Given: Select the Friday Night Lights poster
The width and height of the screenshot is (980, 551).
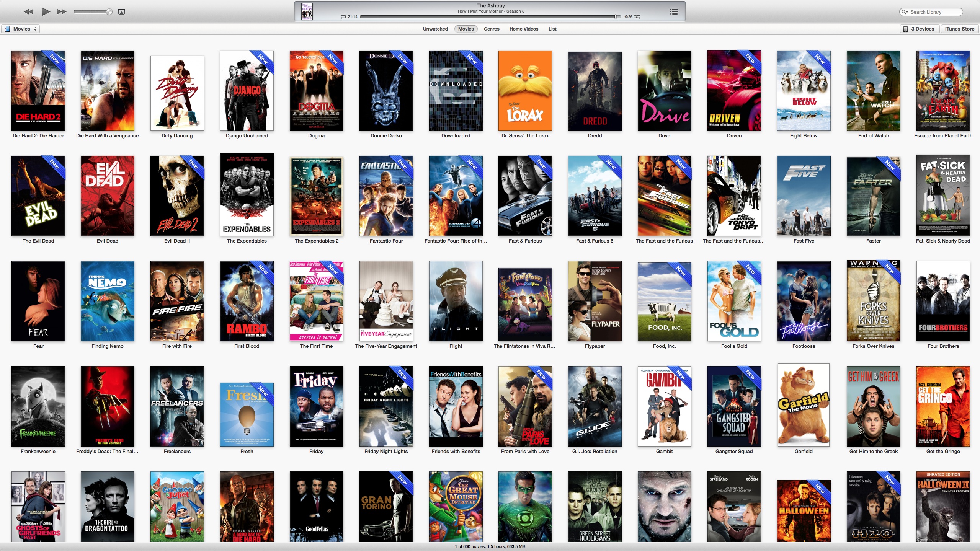Looking at the screenshot, I should pyautogui.click(x=386, y=406).
